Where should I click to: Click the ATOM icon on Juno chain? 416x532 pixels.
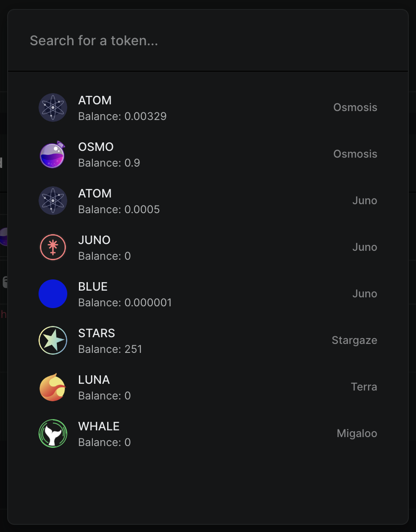point(53,201)
